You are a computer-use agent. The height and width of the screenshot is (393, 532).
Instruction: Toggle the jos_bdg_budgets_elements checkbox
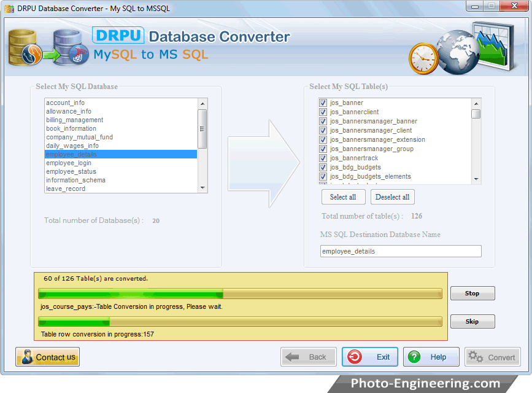[x=323, y=176]
